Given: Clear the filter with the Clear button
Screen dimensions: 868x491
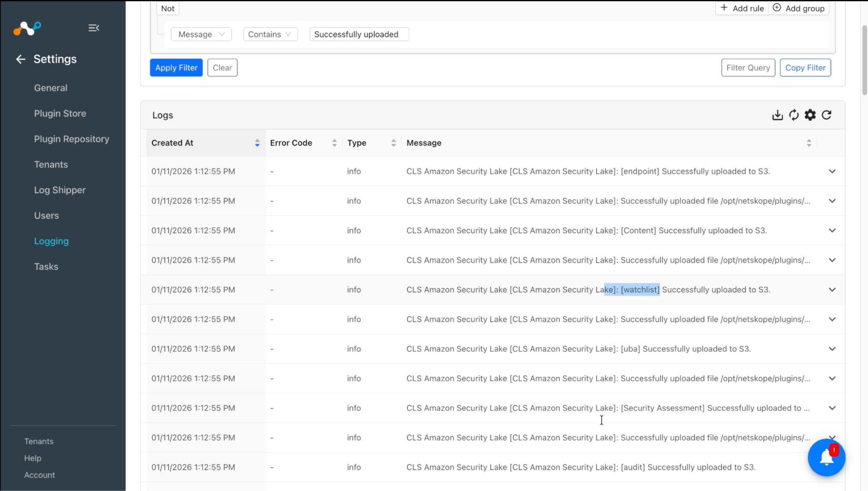Looking at the screenshot, I should [223, 68].
